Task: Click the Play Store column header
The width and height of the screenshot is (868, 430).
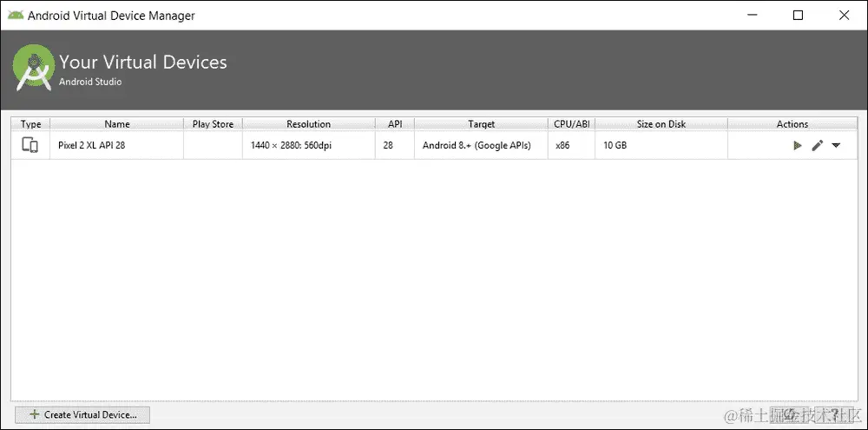Action: (x=214, y=124)
